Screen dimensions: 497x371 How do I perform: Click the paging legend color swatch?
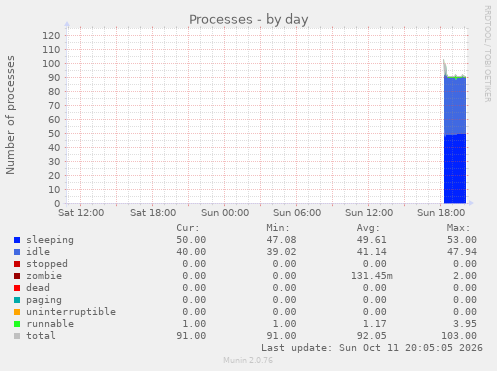coord(17,300)
